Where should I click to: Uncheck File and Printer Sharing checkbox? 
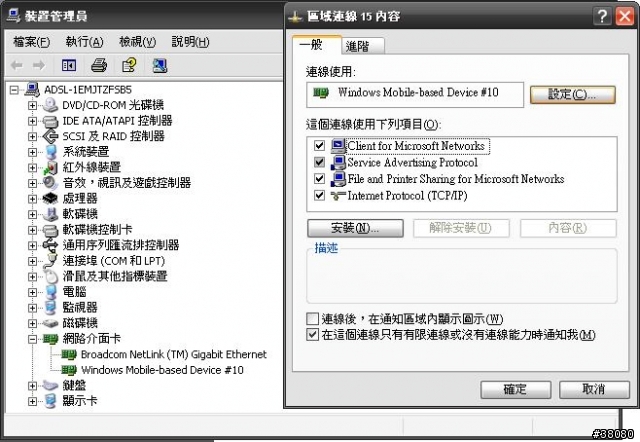coord(319,179)
